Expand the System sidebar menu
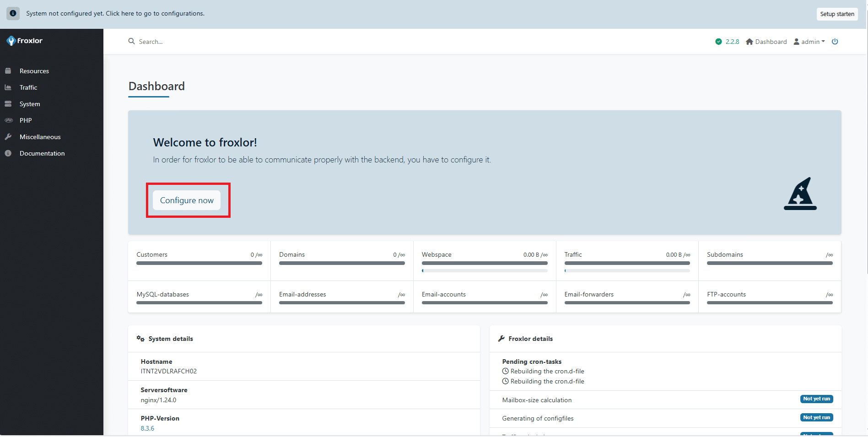This screenshot has width=868, height=437. [30, 104]
